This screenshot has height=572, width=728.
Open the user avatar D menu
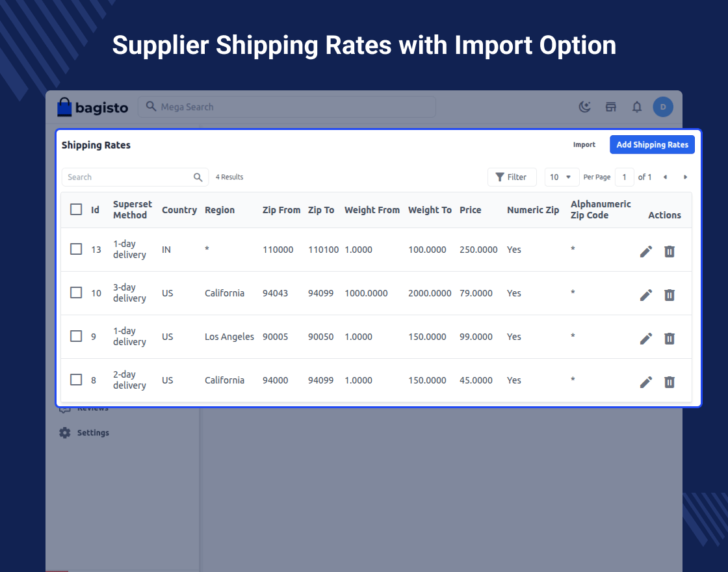pos(663,107)
